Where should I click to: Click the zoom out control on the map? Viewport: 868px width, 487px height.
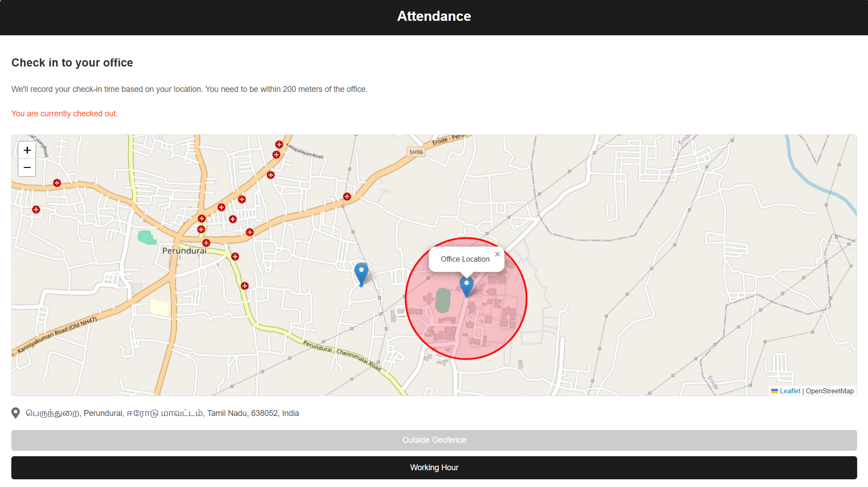pos(27,167)
